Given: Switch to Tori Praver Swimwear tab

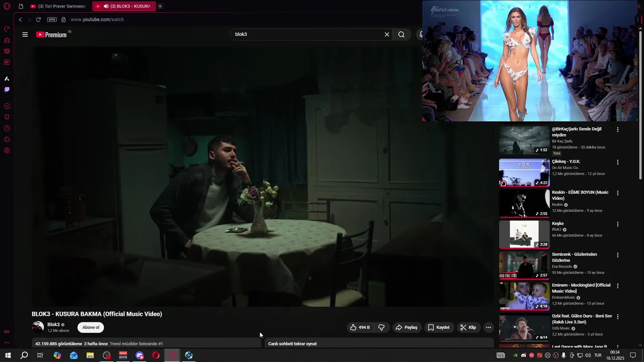Looking at the screenshot, I should click(58, 7).
